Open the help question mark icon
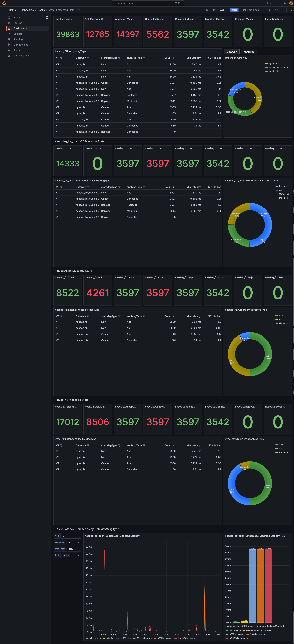The width and height of the screenshot is (294, 644). [x=278, y=3]
